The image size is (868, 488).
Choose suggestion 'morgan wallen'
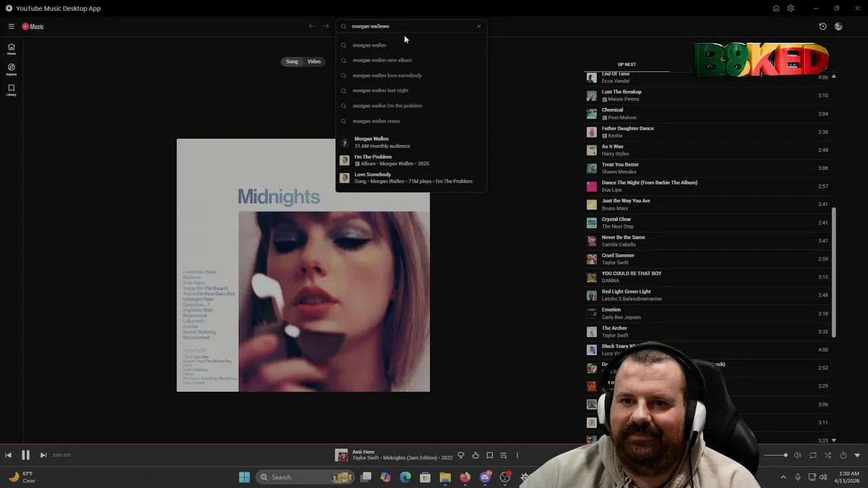click(x=411, y=45)
